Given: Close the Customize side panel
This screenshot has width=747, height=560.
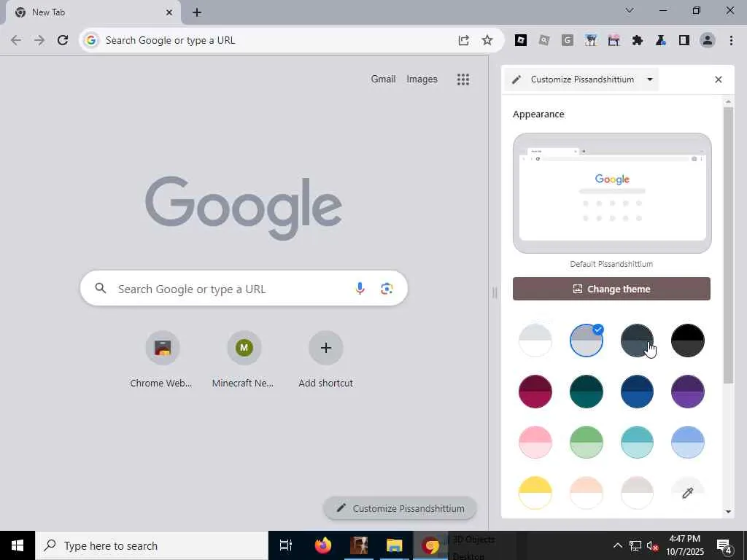Looking at the screenshot, I should point(719,79).
